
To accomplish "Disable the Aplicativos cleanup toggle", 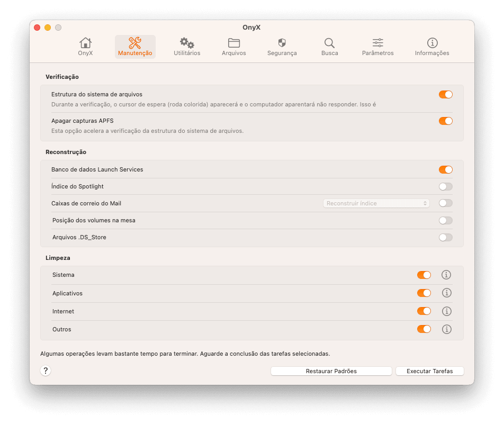I will click(x=424, y=293).
